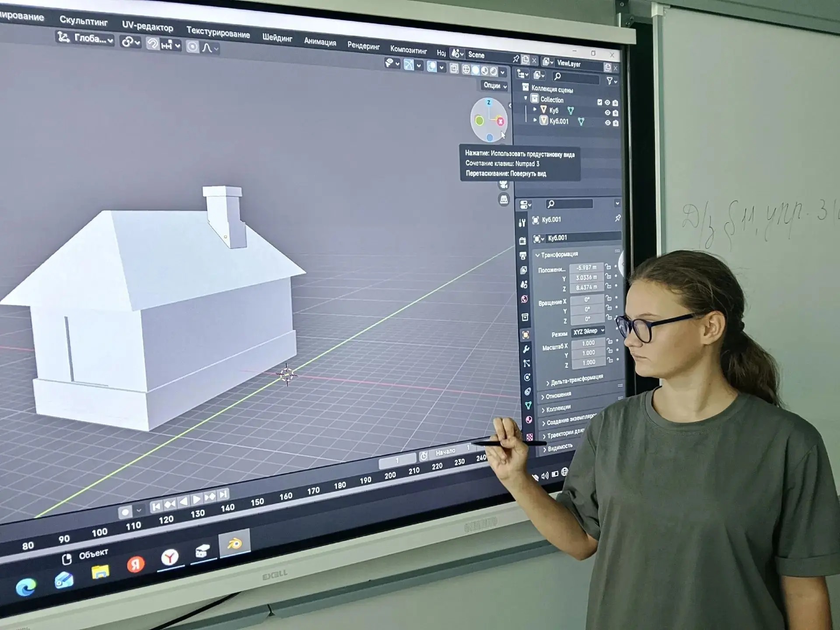Screen dimensions: 840x630
Task: Open the Blender app on taskbar
Action: (234, 544)
